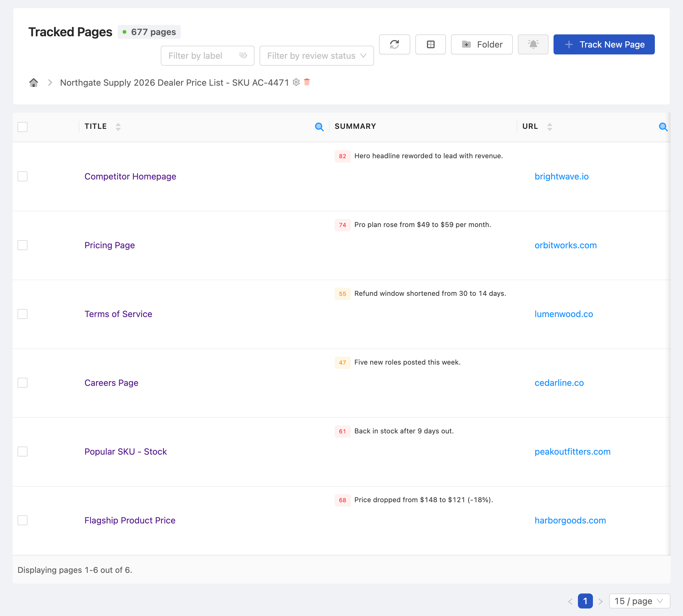Check the Terms of Service row checkbox
The image size is (683, 616).
coord(22,314)
